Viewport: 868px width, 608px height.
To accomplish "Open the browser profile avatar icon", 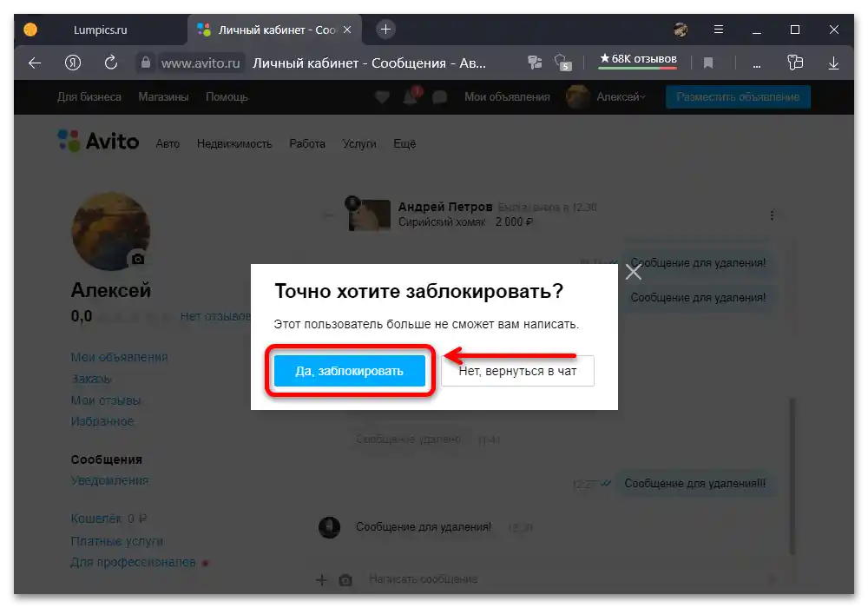I will (681, 30).
